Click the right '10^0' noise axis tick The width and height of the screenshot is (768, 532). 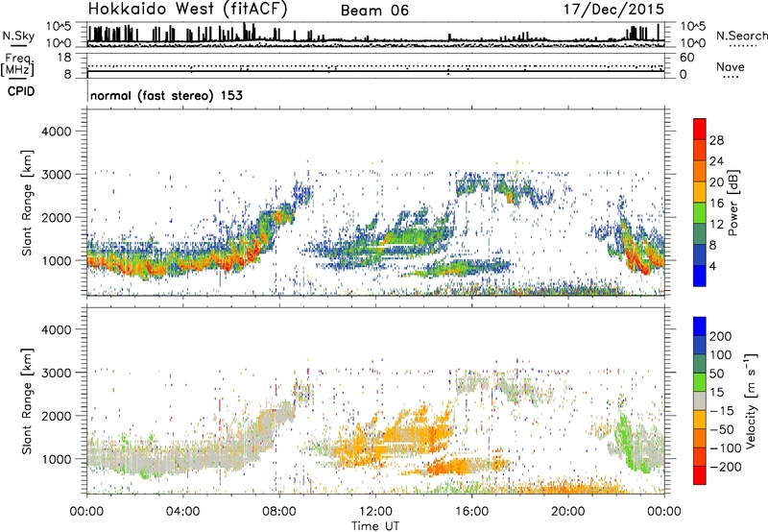point(692,43)
